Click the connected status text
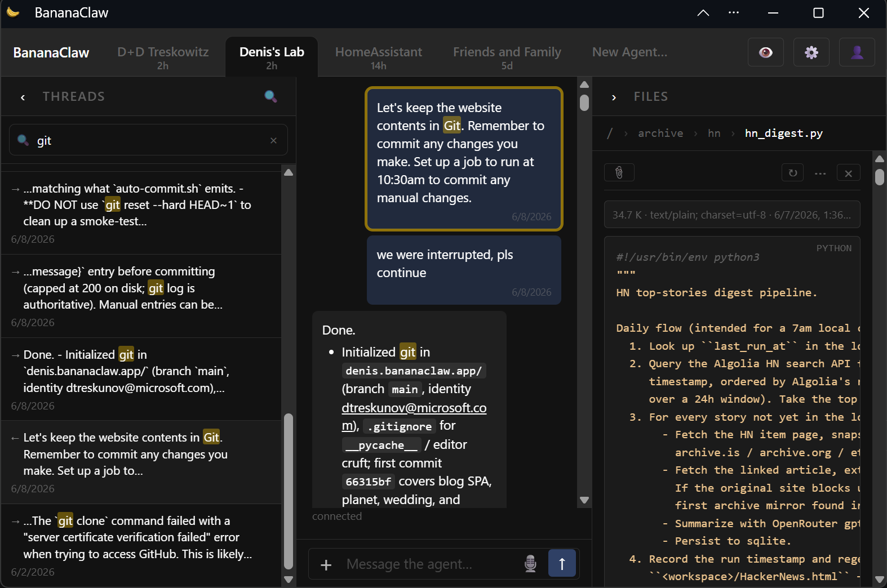 point(337,516)
